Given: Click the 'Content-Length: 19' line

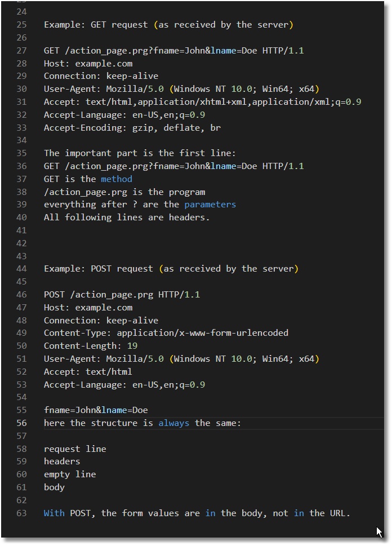Looking at the screenshot, I should click(x=91, y=346).
